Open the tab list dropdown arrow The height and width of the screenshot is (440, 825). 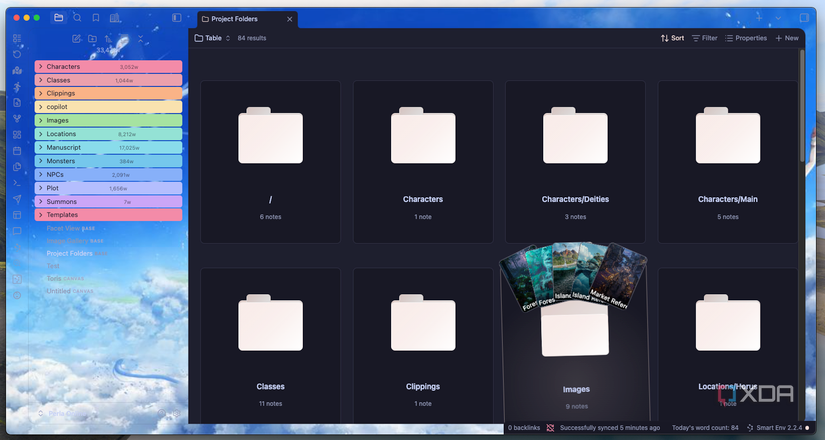pos(778,18)
